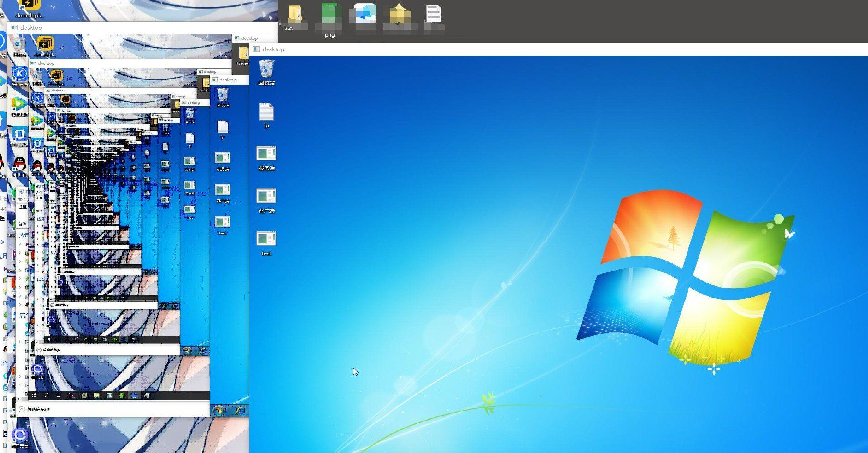868x453 pixels.
Task: Open the 回收站 recycle bin in front desktop window
Action: [266, 72]
